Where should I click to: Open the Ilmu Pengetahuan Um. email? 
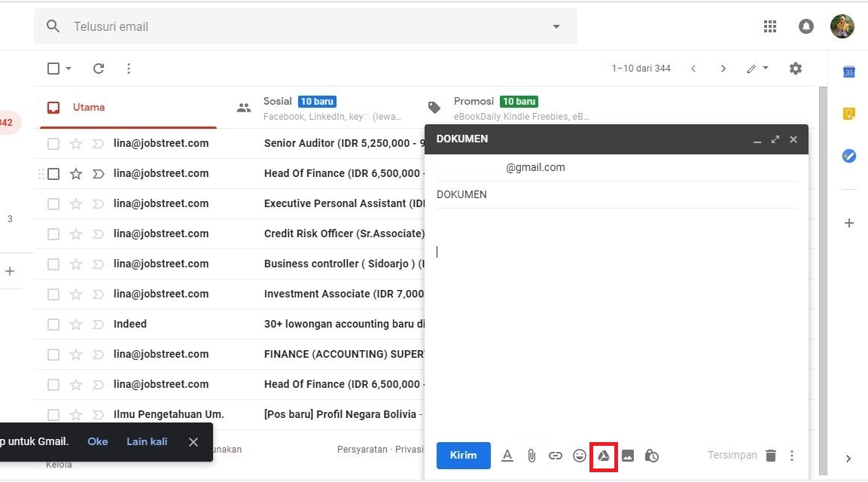point(230,414)
